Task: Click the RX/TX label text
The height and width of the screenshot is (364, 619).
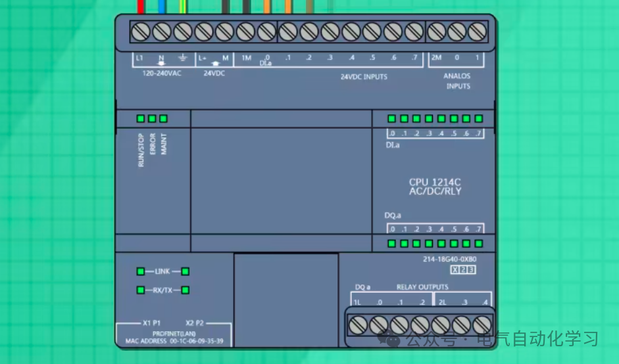Action: pos(162,290)
